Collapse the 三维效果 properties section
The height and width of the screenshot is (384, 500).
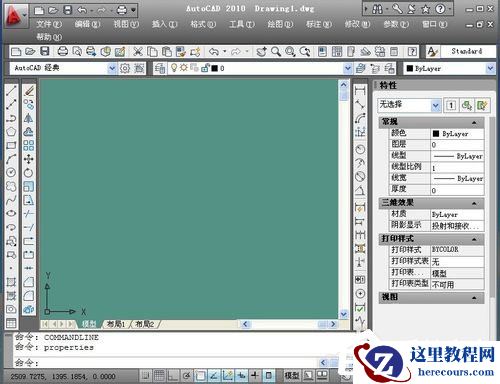coord(474,203)
